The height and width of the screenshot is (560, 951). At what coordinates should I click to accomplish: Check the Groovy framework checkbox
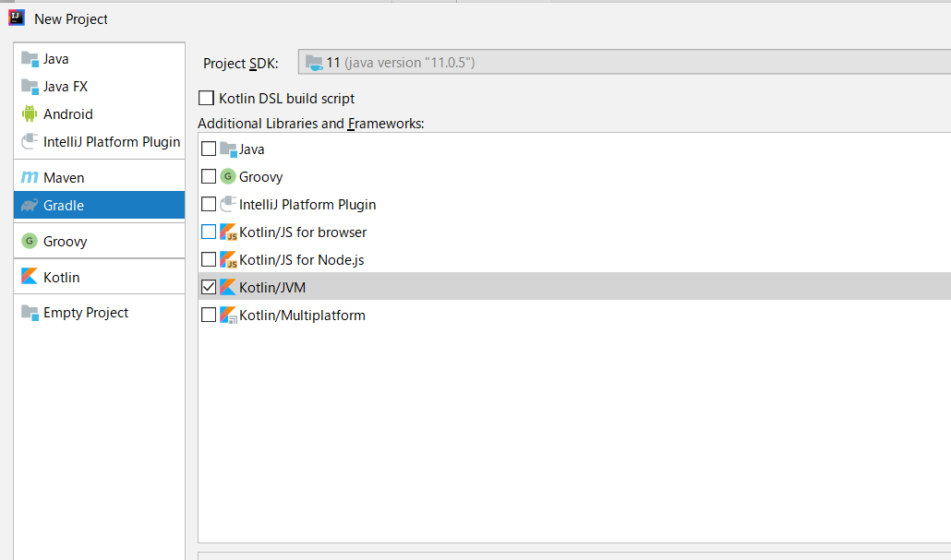click(x=209, y=176)
